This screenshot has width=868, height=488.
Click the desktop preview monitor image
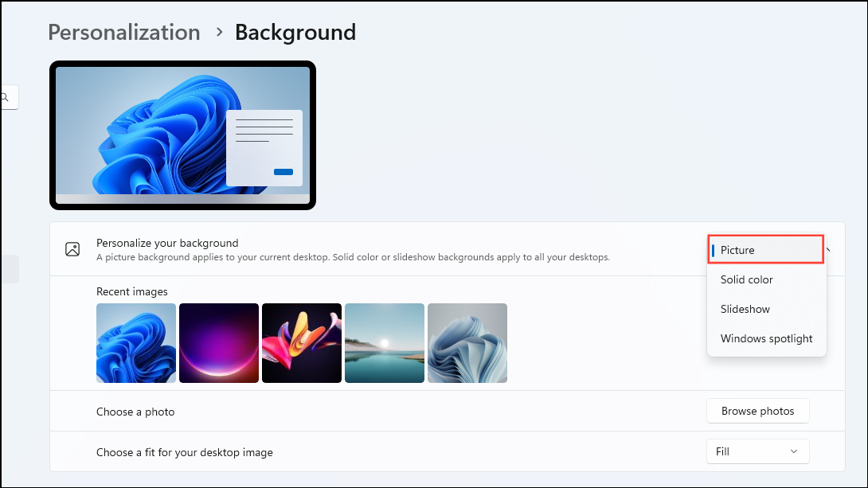[x=182, y=135]
